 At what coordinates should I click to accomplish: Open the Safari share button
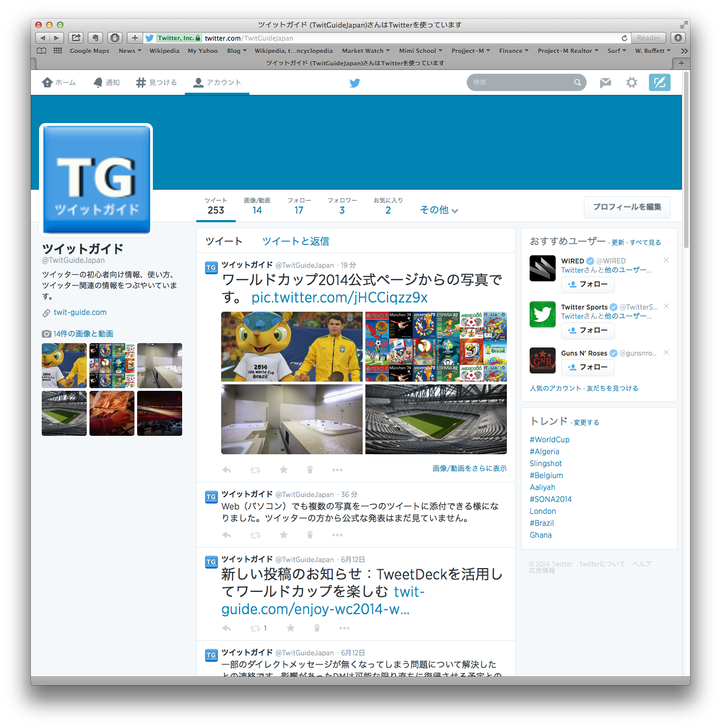pyautogui.click(x=76, y=38)
